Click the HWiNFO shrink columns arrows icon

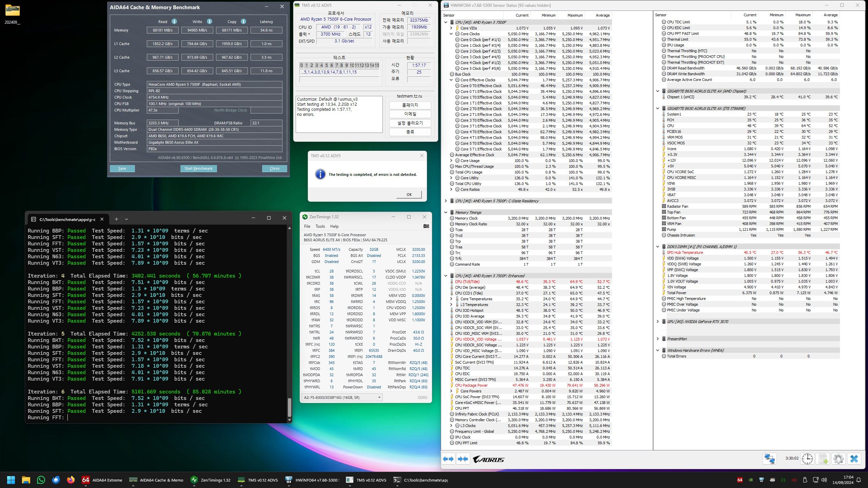(x=463, y=459)
